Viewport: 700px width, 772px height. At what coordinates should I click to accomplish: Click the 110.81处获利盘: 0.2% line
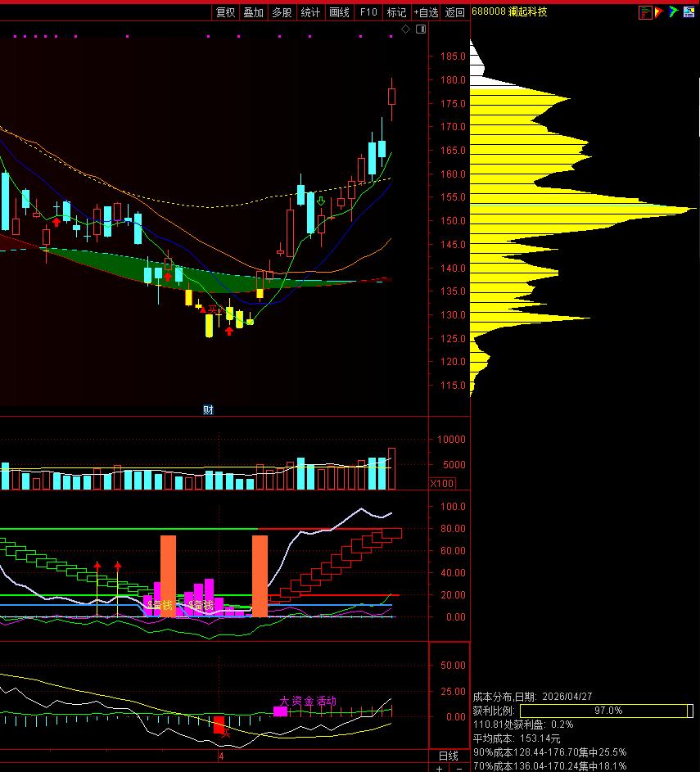(523, 725)
